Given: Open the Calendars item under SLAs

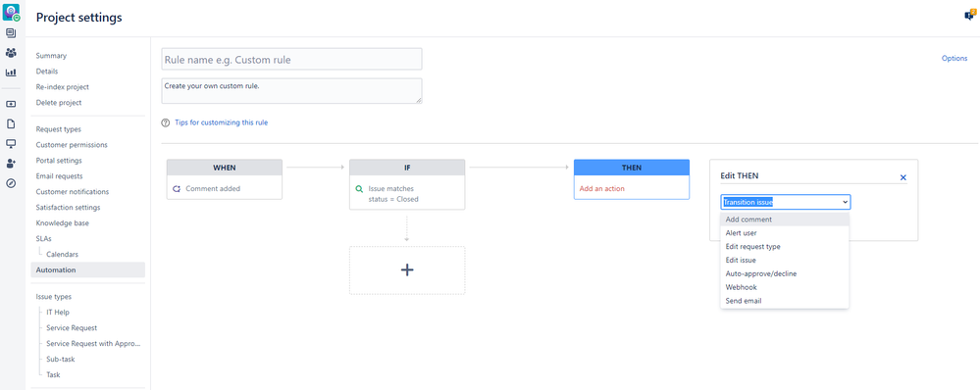Looking at the screenshot, I should [x=62, y=255].
